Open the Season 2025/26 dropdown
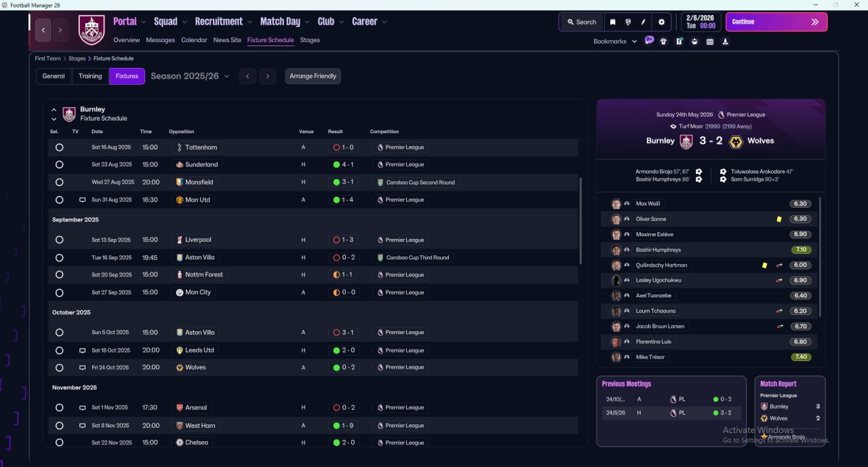The height and width of the screenshot is (467, 868). click(190, 76)
